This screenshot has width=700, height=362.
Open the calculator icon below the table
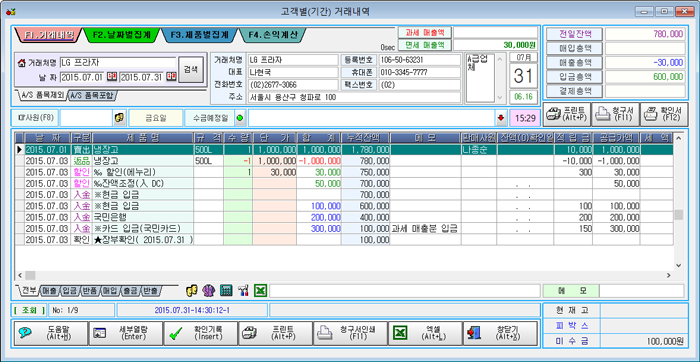click(226, 291)
